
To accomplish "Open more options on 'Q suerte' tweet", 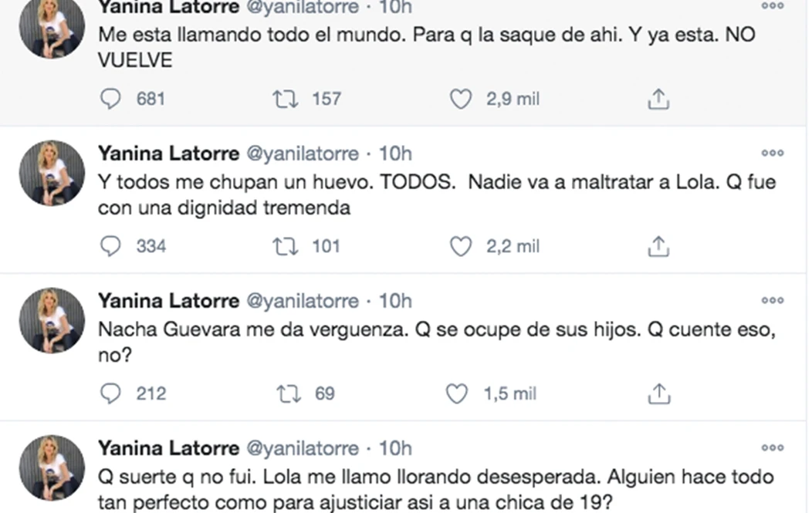I will 772,448.
